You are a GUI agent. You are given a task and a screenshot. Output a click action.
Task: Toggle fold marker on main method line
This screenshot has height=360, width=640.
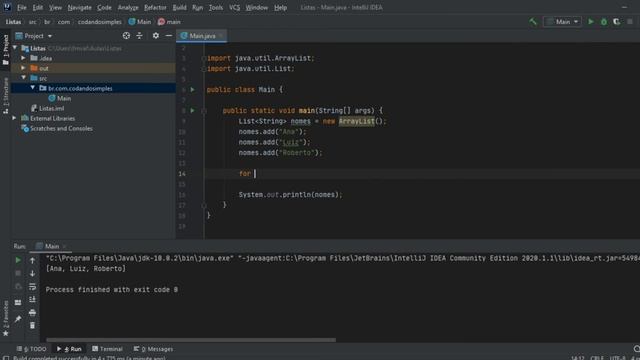click(x=204, y=111)
